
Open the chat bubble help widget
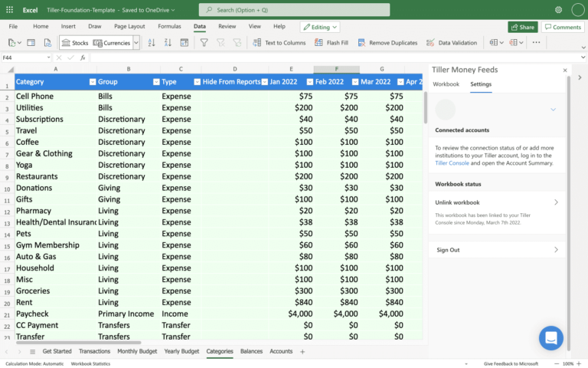(550, 337)
